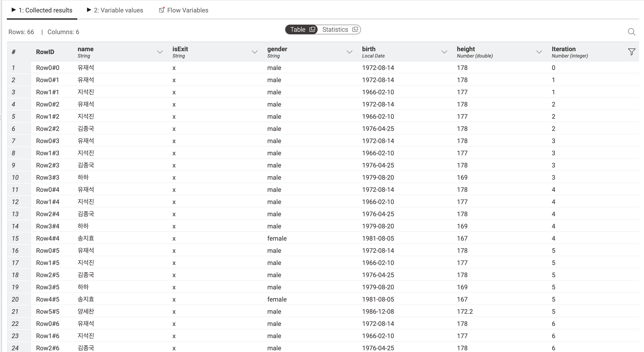Screen dimensions: 644x352
Task: Expand the height column dropdown chevron
Action: pyautogui.click(x=539, y=52)
